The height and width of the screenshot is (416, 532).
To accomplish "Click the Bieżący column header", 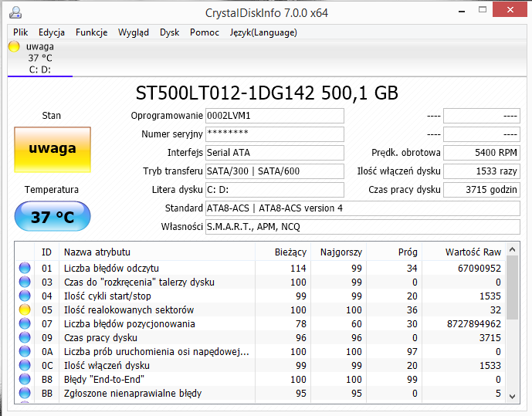I will [283, 252].
